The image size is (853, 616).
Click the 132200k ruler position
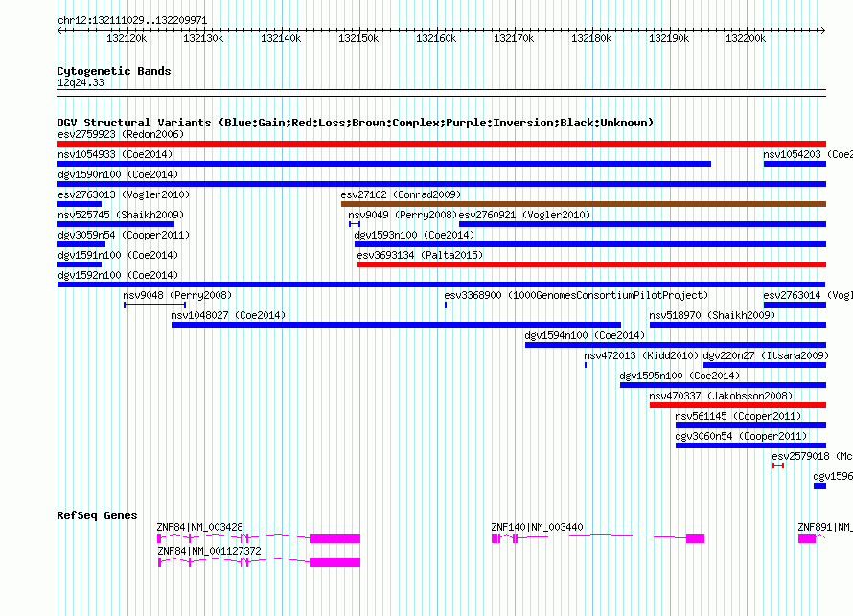[746, 38]
